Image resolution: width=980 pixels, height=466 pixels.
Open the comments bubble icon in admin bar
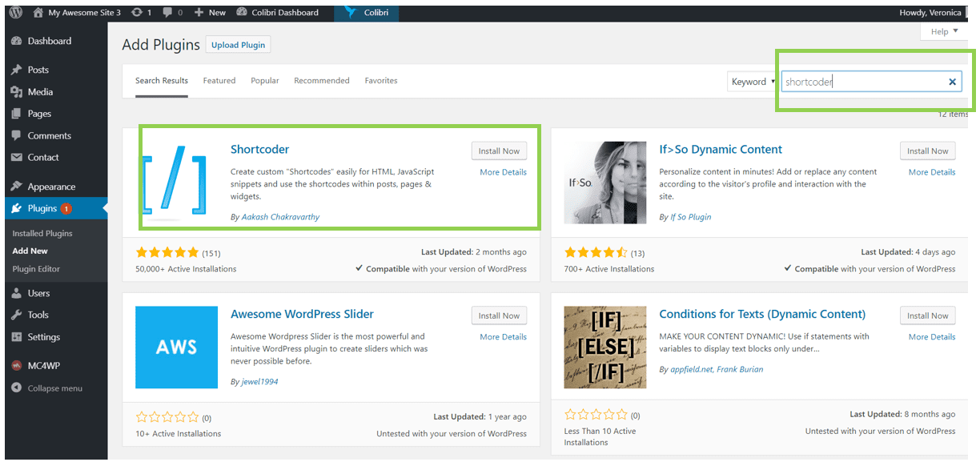click(169, 12)
